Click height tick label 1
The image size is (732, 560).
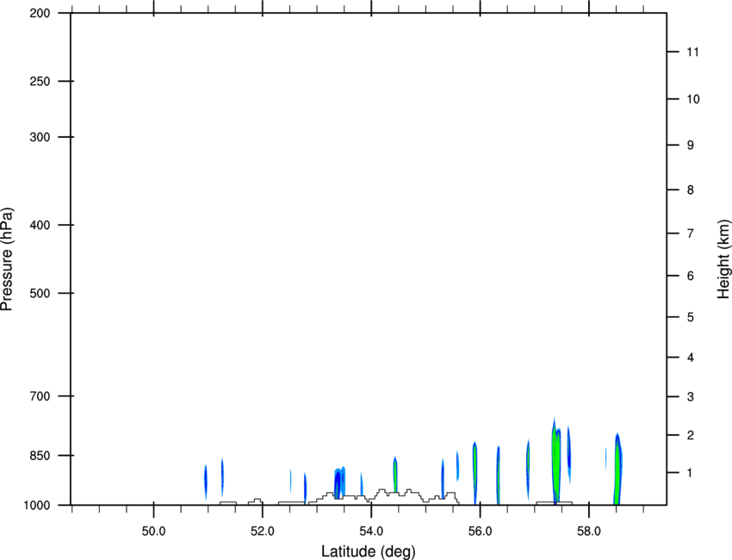point(691,473)
